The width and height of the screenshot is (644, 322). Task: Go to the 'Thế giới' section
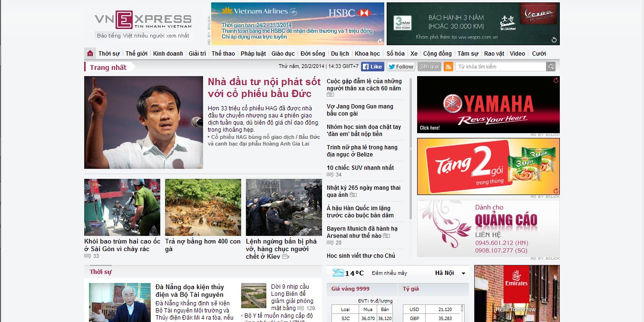tap(137, 53)
